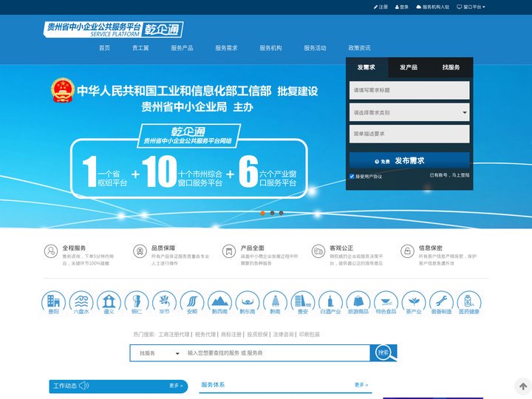Click the 服务体系 section heading
Image resolution: width=532 pixels, height=399 pixels.
213,385
